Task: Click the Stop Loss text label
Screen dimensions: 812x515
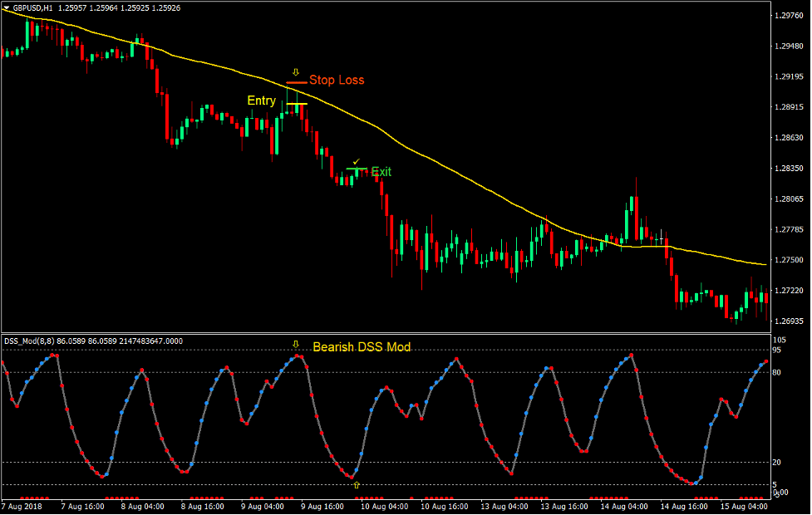Action: pyautogui.click(x=336, y=80)
